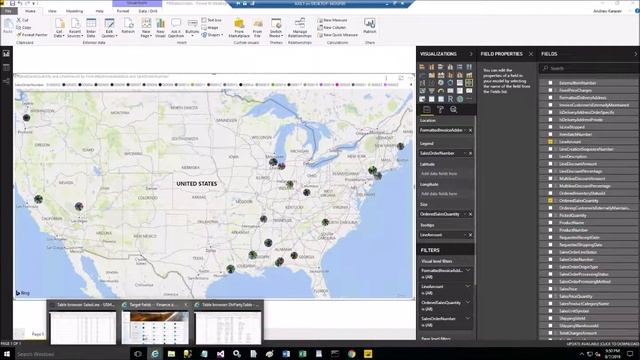Import custom visual From File

pos(258,28)
